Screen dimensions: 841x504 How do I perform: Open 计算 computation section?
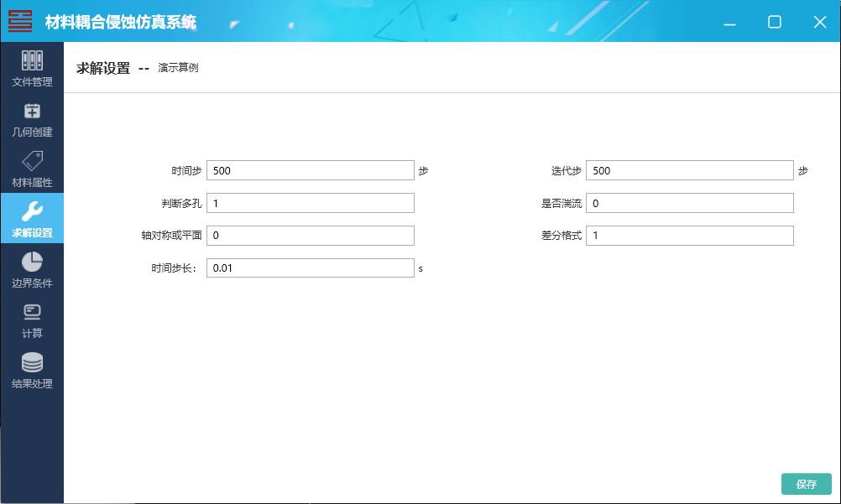32,319
